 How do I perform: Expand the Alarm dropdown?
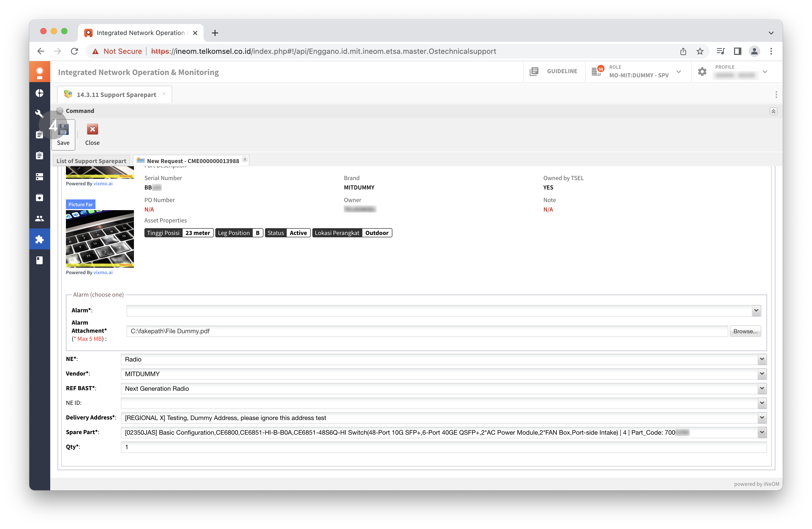pos(756,310)
